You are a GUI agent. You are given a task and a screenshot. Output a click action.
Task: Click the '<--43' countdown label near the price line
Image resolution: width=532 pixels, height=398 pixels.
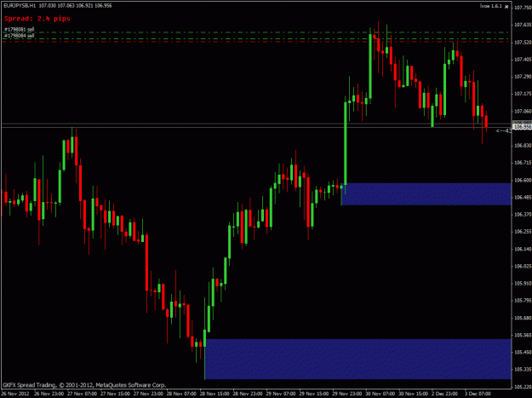click(x=503, y=130)
